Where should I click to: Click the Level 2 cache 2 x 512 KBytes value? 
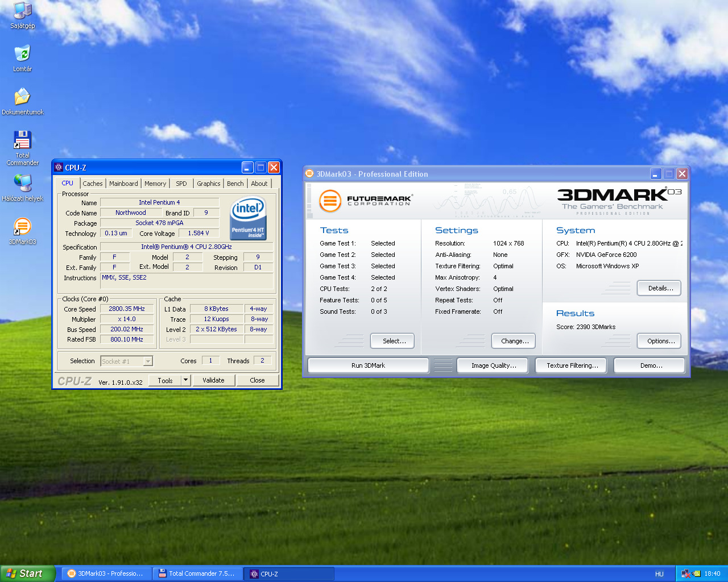(x=216, y=329)
